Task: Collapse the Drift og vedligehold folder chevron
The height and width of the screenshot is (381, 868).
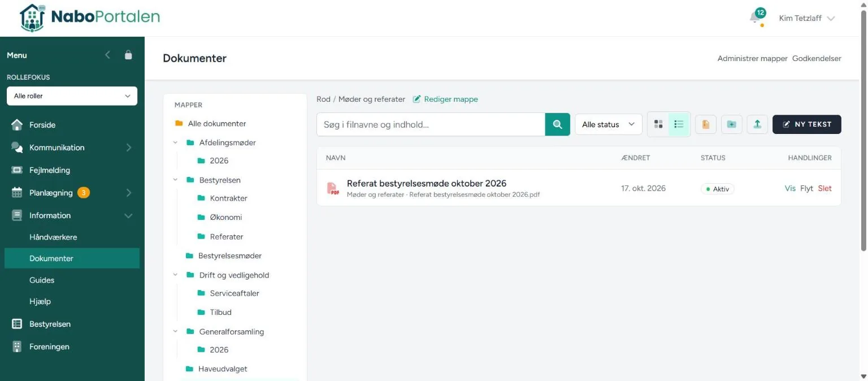Action: [x=176, y=275]
